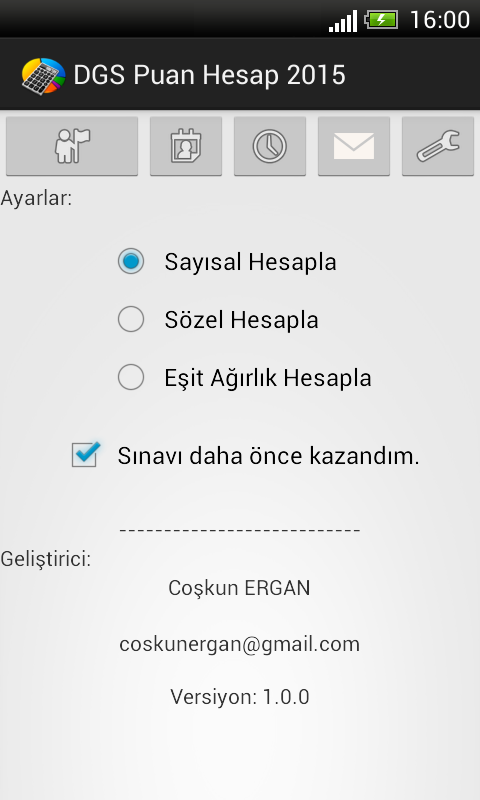480x800 pixels.
Task: Tap the Ayarlar section label
Action: point(36,198)
